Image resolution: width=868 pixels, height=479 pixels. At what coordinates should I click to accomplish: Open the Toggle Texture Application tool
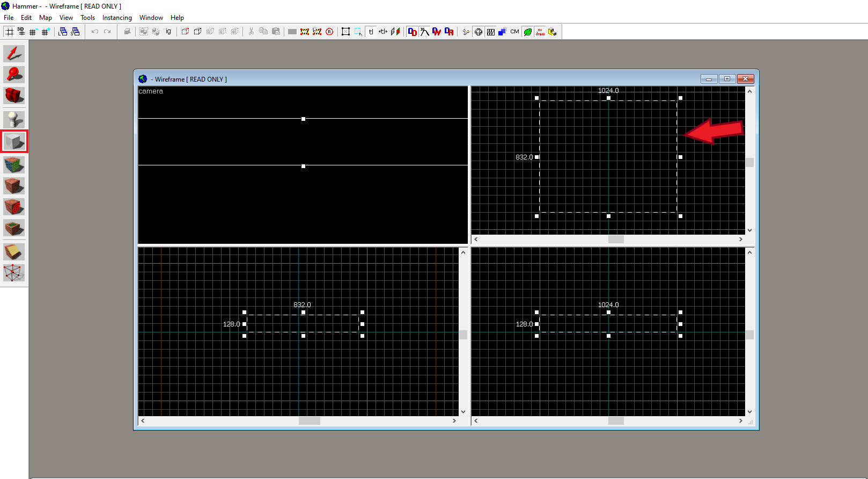pyautogui.click(x=14, y=165)
